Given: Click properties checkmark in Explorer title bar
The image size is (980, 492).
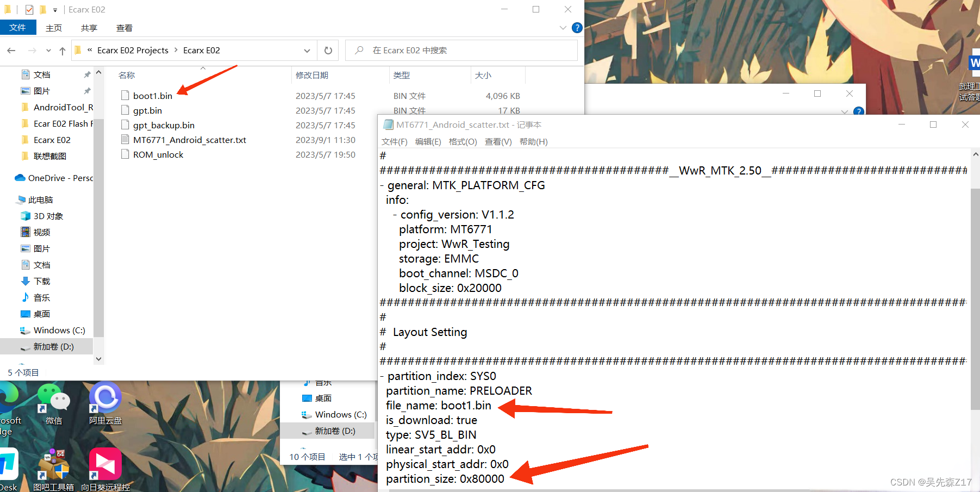Looking at the screenshot, I should 29,10.
